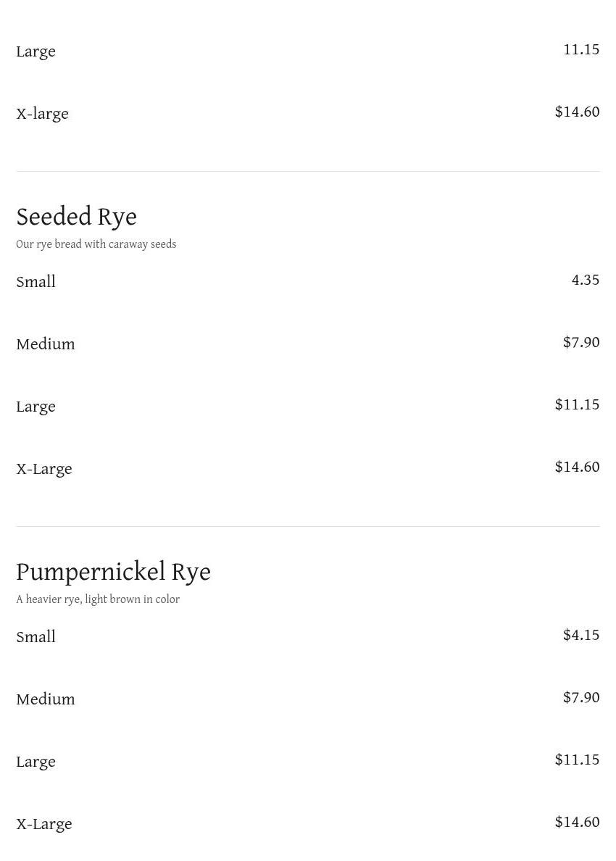Select Small under Seeded Rye

click(36, 282)
